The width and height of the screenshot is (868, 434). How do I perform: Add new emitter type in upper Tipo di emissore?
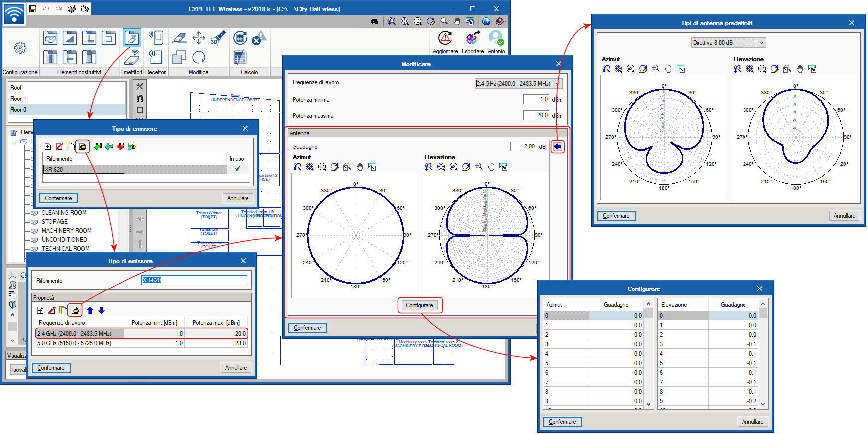48,146
